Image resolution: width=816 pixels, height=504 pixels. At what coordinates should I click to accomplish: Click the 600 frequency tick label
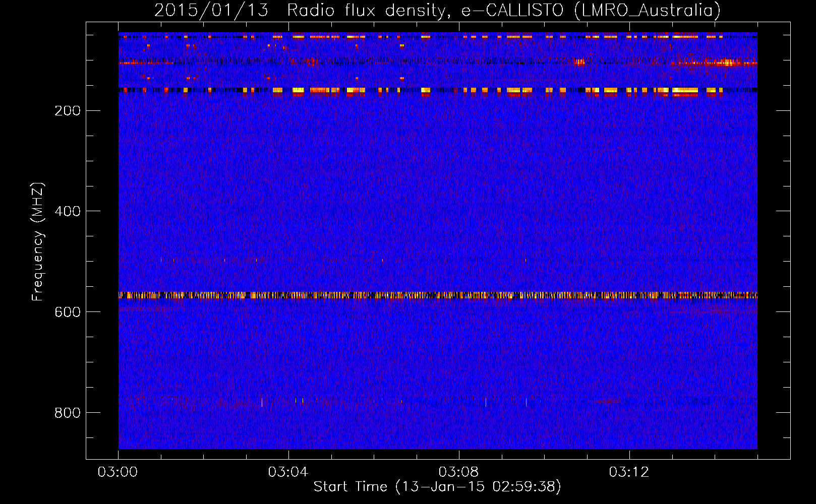pos(68,312)
